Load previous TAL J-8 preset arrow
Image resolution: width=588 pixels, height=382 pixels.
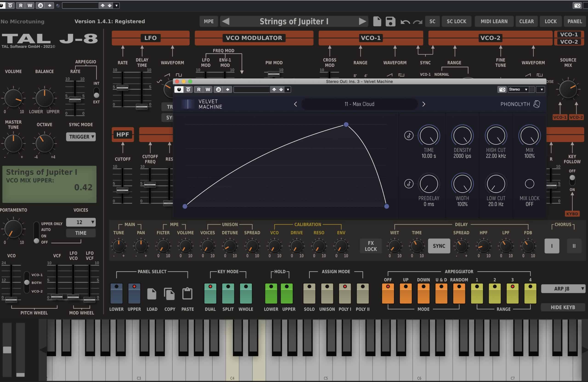[226, 21]
